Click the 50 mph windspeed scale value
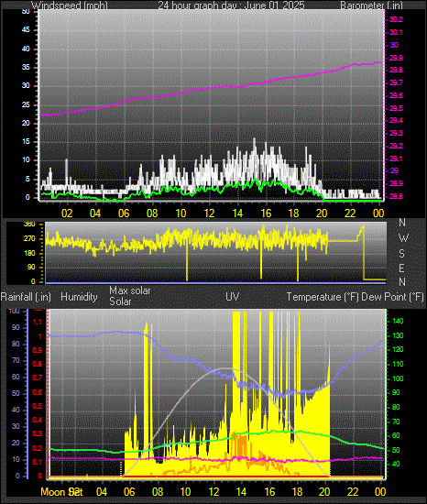 [26, 12]
